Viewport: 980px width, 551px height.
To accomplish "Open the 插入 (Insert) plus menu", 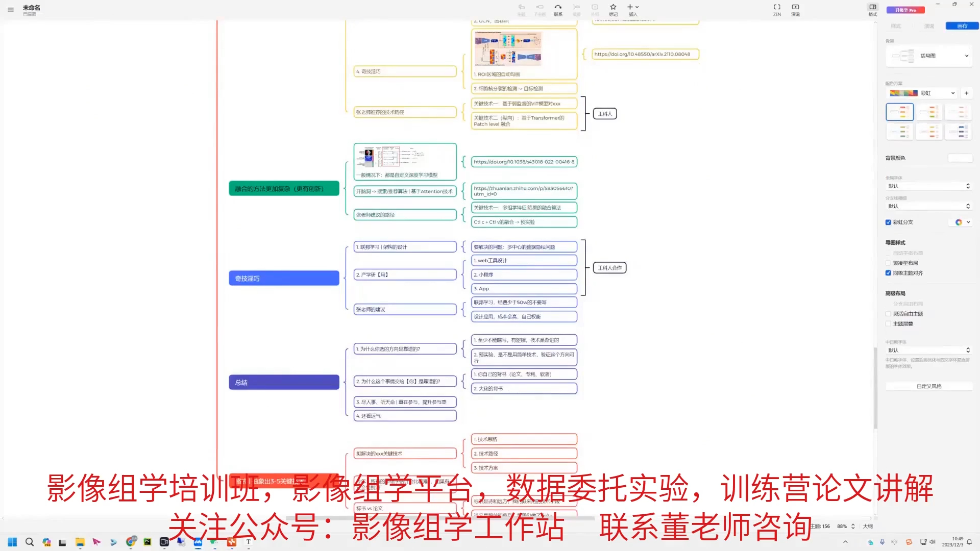I will (x=633, y=10).
